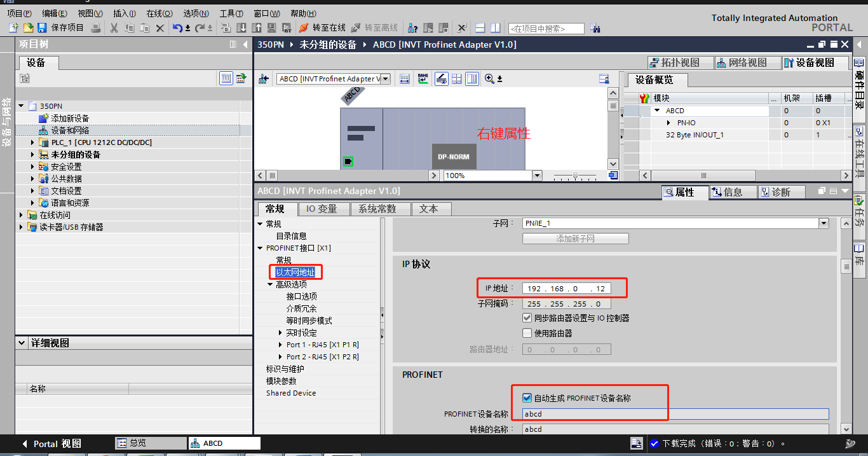Click the search in project icon
This screenshot has width=868, height=456.
click(x=595, y=28)
